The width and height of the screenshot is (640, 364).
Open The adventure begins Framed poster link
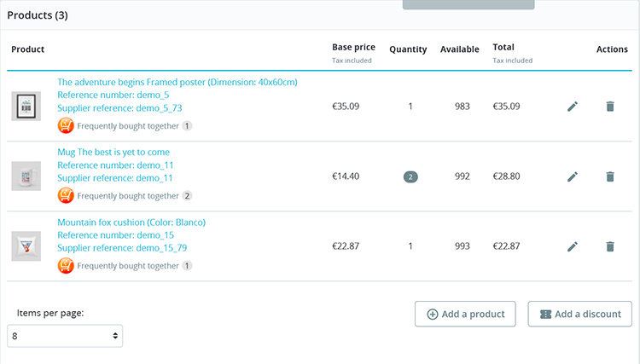click(x=177, y=82)
